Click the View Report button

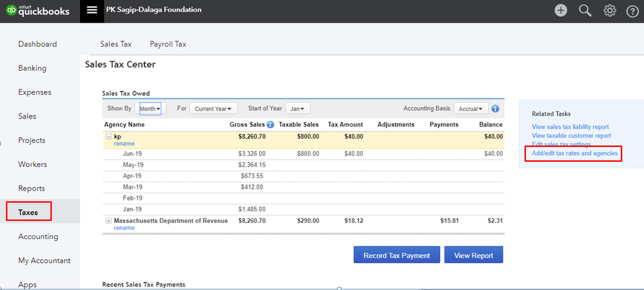coord(473,255)
